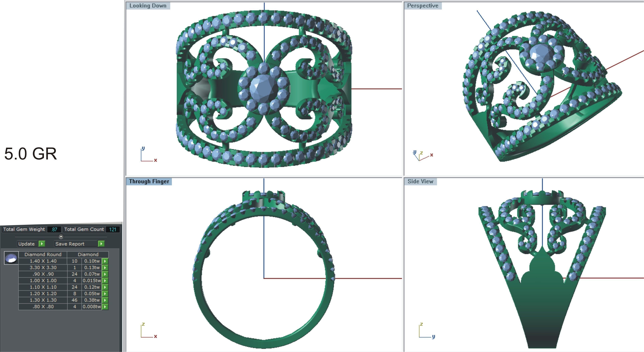Activate the Through Finger viewport label
The height and width of the screenshot is (352, 644).
[149, 181]
